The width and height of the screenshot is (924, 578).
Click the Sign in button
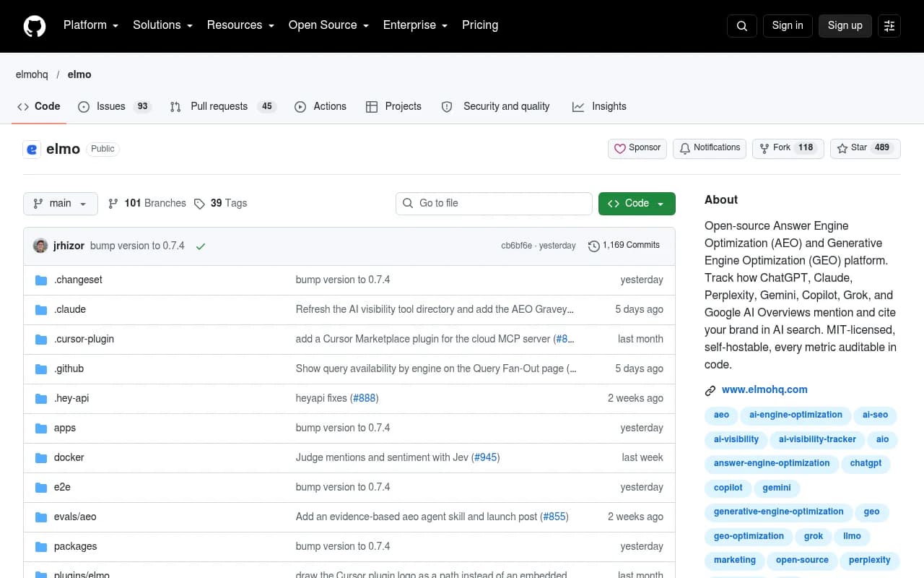[787, 26]
